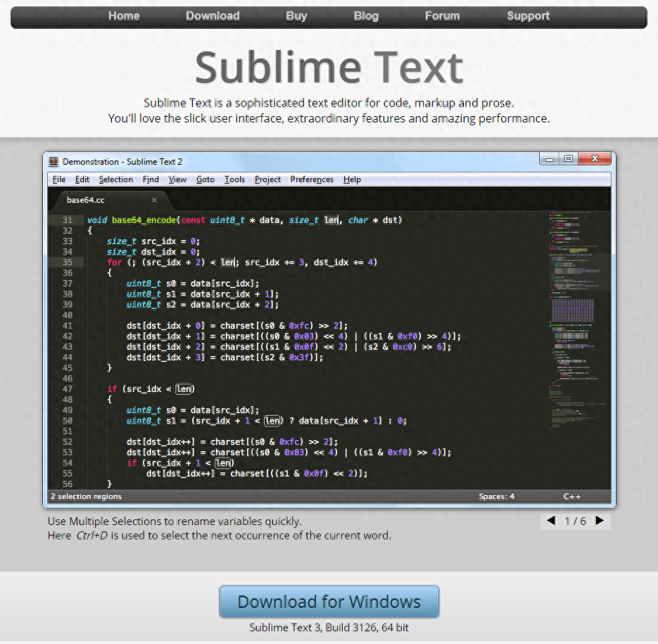This screenshot has height=644, width=658.
Task: Advance to the next demonstration slide arrow
Action: pos(600,521)
